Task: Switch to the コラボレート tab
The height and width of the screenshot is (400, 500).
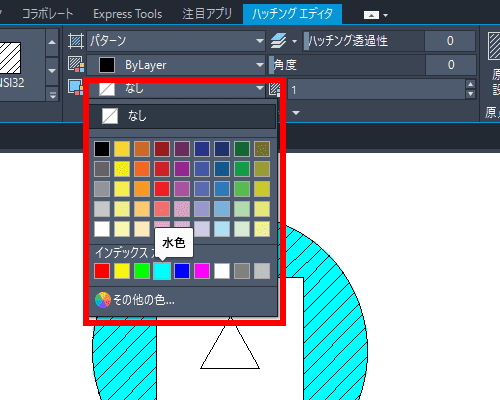Action: 47,14
